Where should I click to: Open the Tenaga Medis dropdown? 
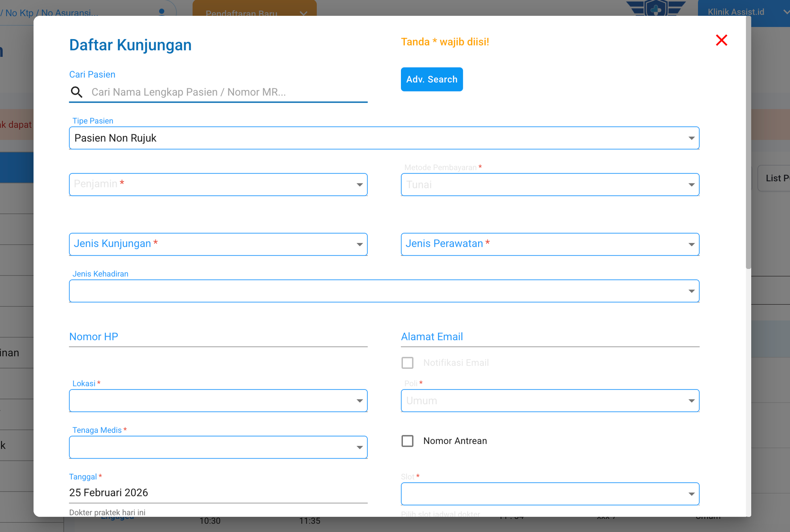point(218,447)
